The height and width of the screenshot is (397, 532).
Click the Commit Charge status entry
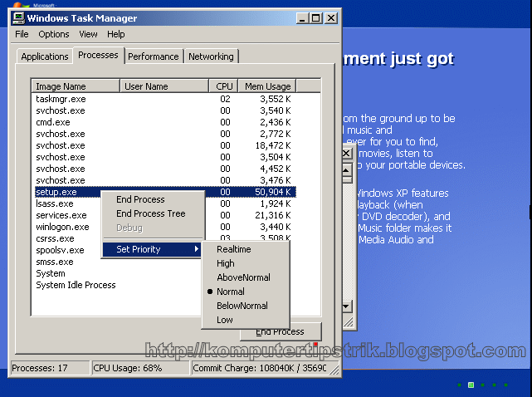click(261, 368)
